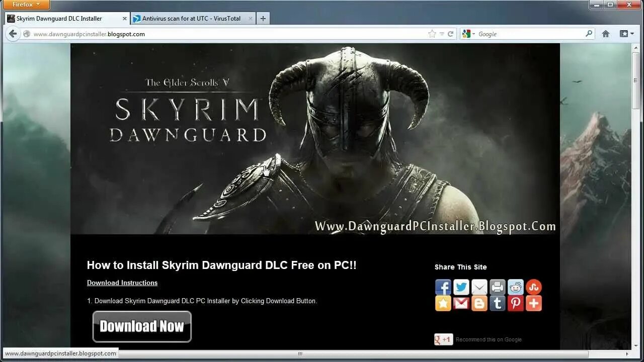
Task: Switch to Skyrim Dawnguard DLC Installer tab
Action: point(67,19)
